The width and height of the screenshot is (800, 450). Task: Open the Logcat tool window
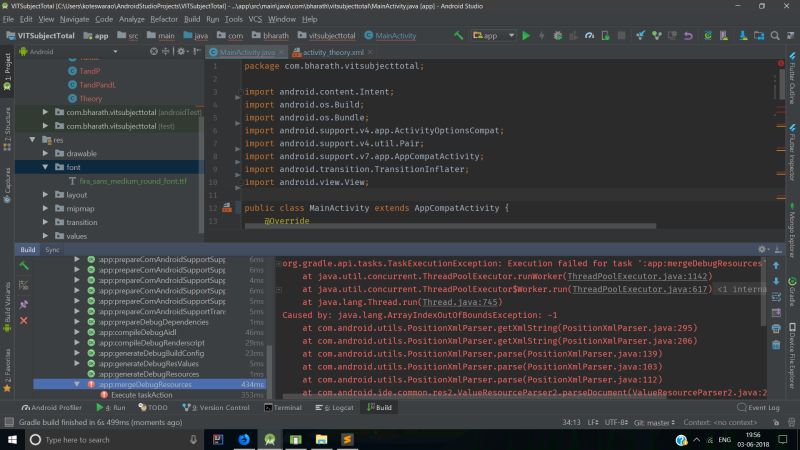point(334,407)
